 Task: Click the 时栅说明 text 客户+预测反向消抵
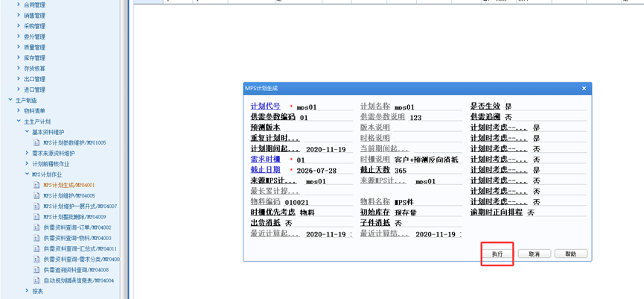pyautogui.click(x=427, y=160)
